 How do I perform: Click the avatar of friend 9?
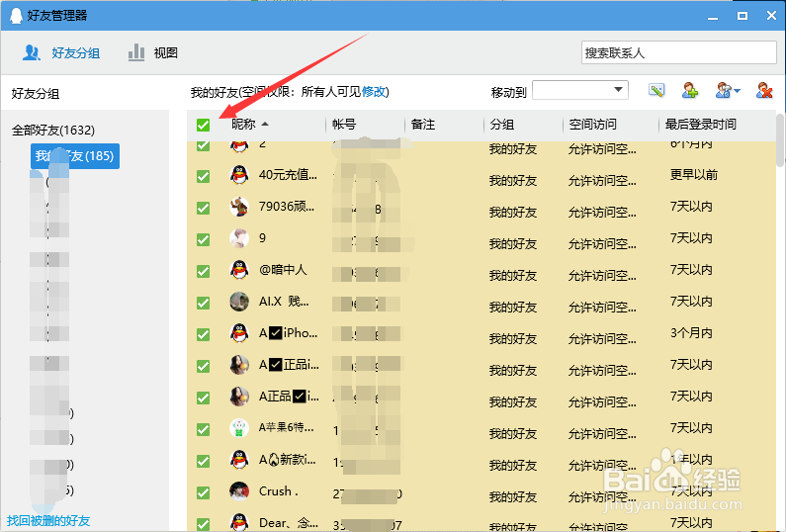pyautogui.click(x=239, y=238)
